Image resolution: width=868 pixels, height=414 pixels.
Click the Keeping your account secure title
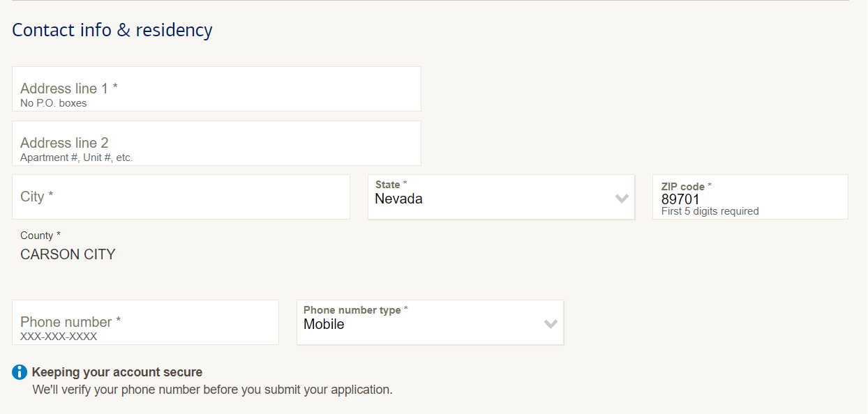click(117, 372)
